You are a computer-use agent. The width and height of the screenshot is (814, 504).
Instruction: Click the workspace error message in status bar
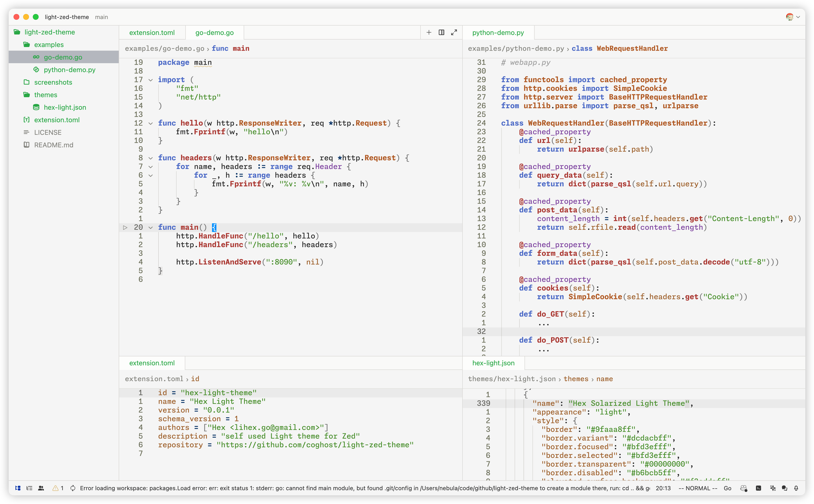(365, 488)
